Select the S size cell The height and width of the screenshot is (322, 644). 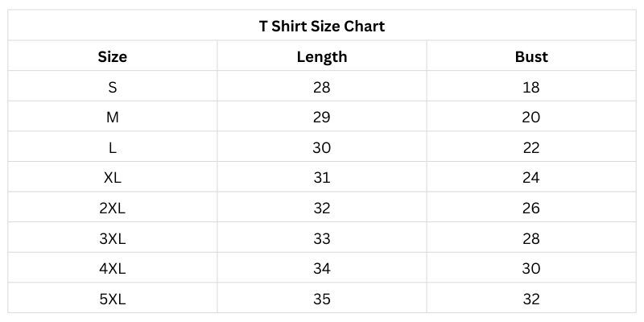click(x=113, y=87)
